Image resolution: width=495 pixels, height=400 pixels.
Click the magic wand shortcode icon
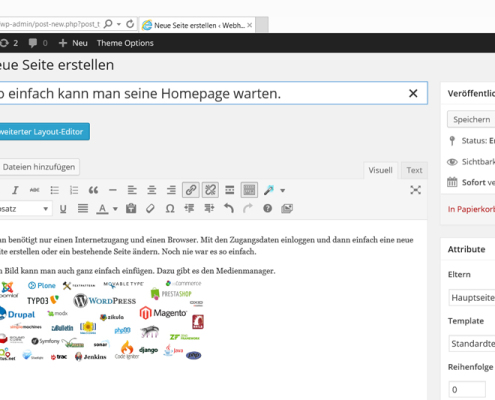pyautogui.click(x=269, y=190)
